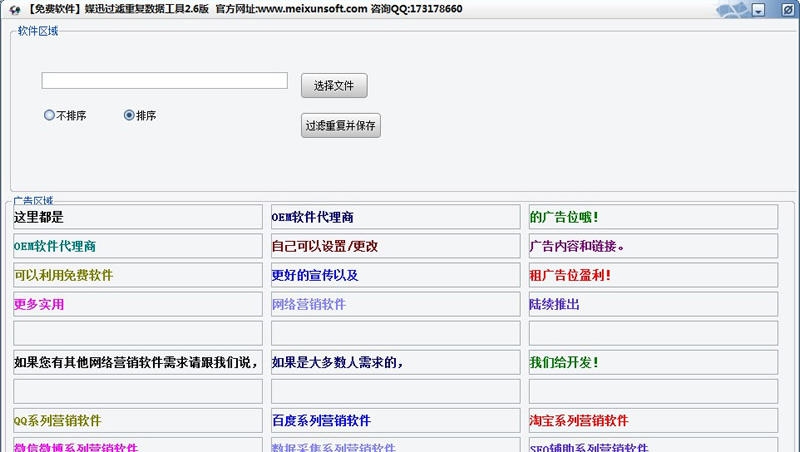The image size is (800, 452).
Task: Open the dark blue OEM软件代理商 ad link
Action: 395,217
